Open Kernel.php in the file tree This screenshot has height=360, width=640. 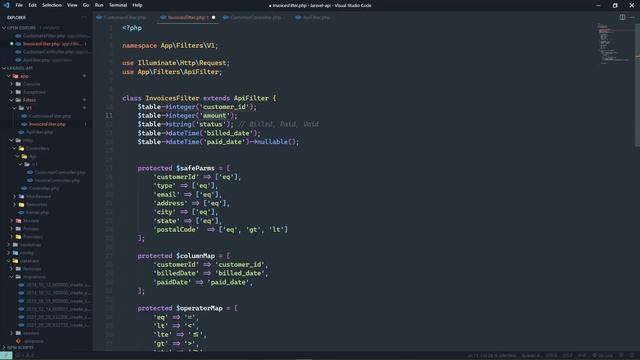[46, 213]
